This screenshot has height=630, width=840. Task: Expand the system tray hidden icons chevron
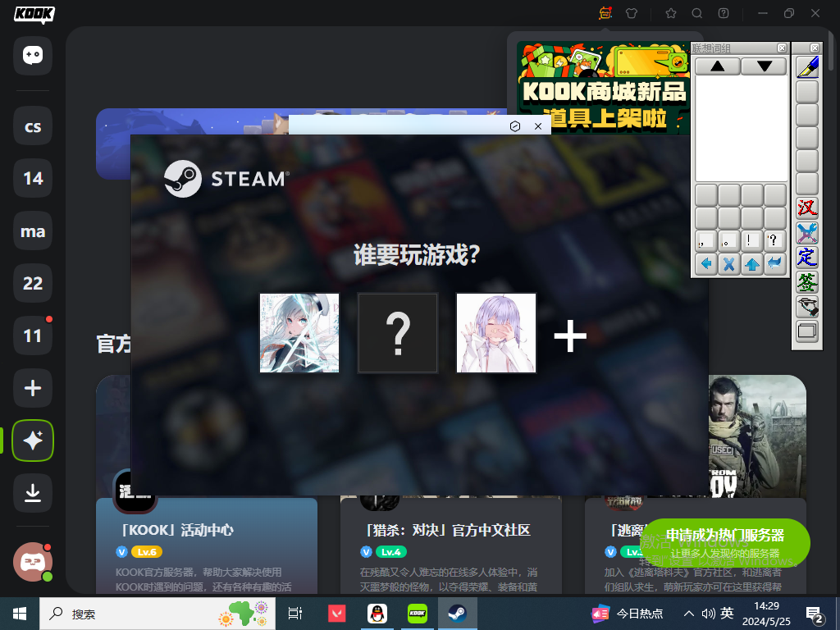pyautogui.click(x=689, y=614)
